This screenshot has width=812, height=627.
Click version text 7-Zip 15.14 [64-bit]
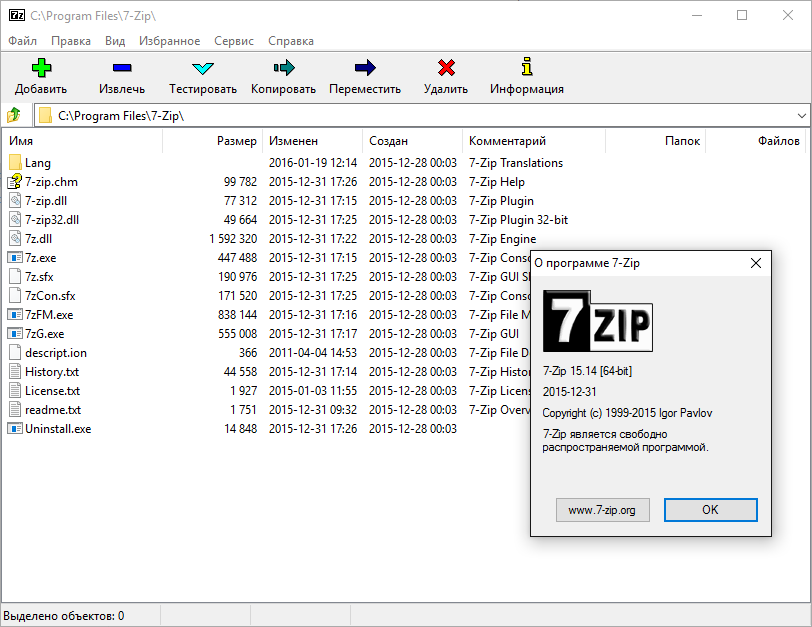click(587, 371)
